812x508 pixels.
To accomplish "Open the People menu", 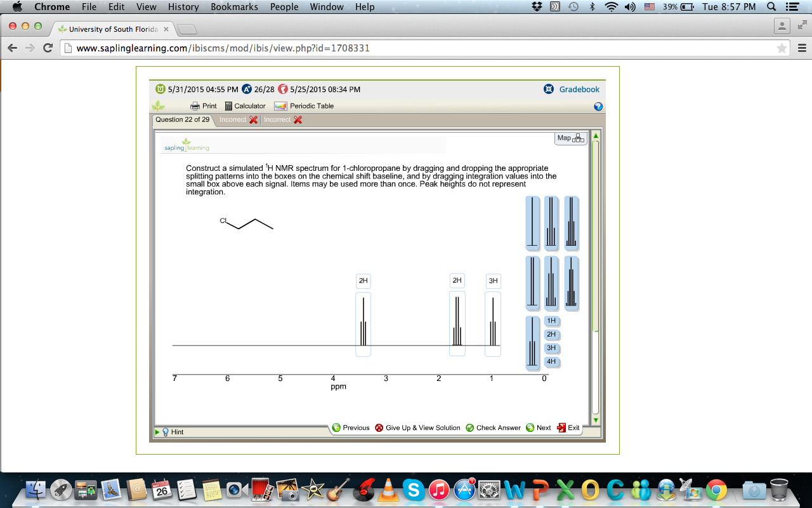I will [x=284, y=7].
